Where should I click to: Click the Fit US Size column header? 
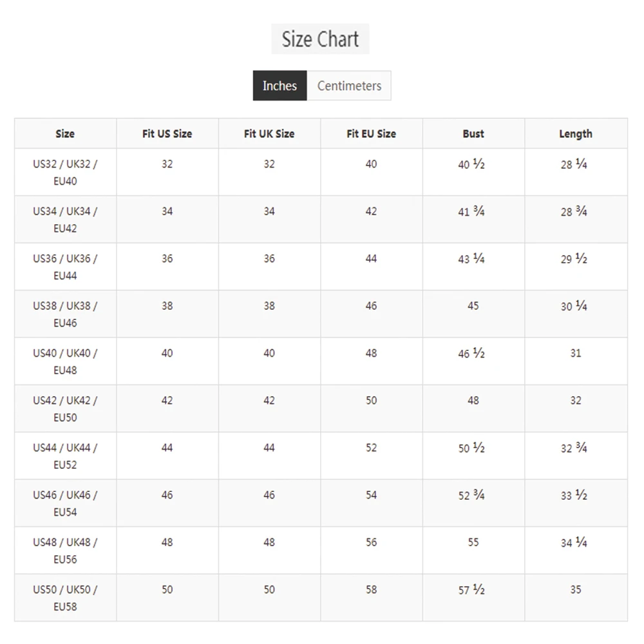click(x=167, y=133)
